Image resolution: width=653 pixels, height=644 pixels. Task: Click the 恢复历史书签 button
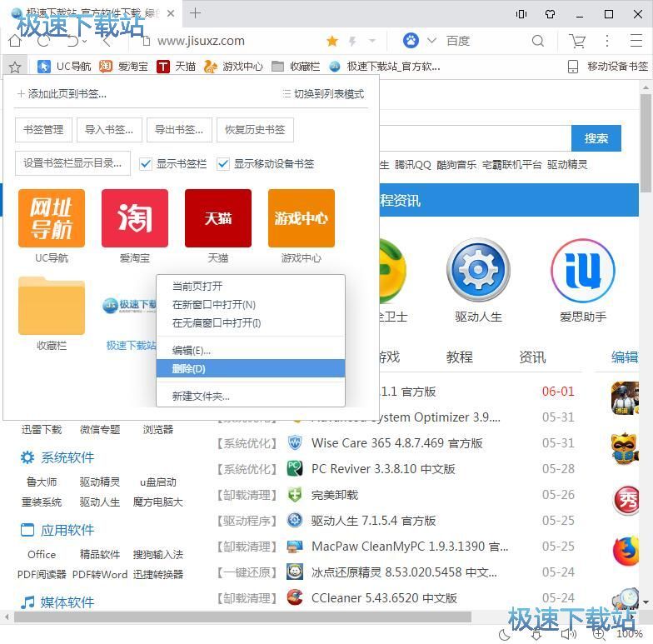[x=255, y=130]
